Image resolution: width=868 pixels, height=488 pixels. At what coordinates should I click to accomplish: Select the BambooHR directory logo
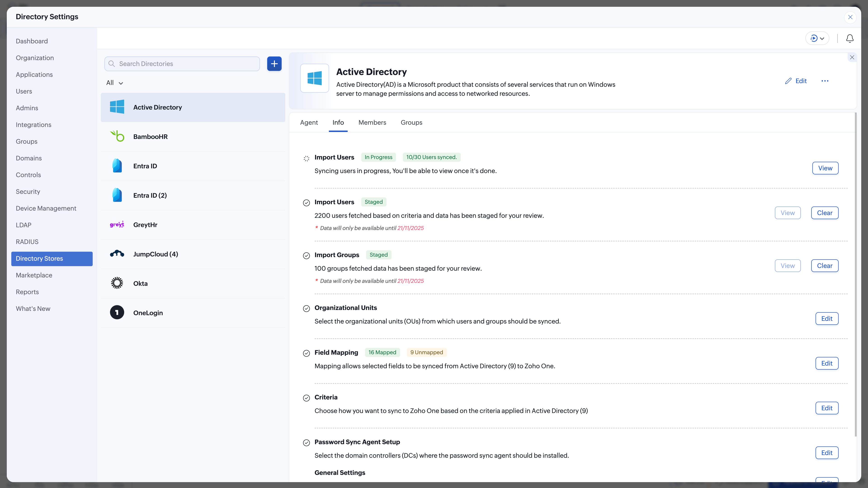pyautogui.click(x=117, y=136)
